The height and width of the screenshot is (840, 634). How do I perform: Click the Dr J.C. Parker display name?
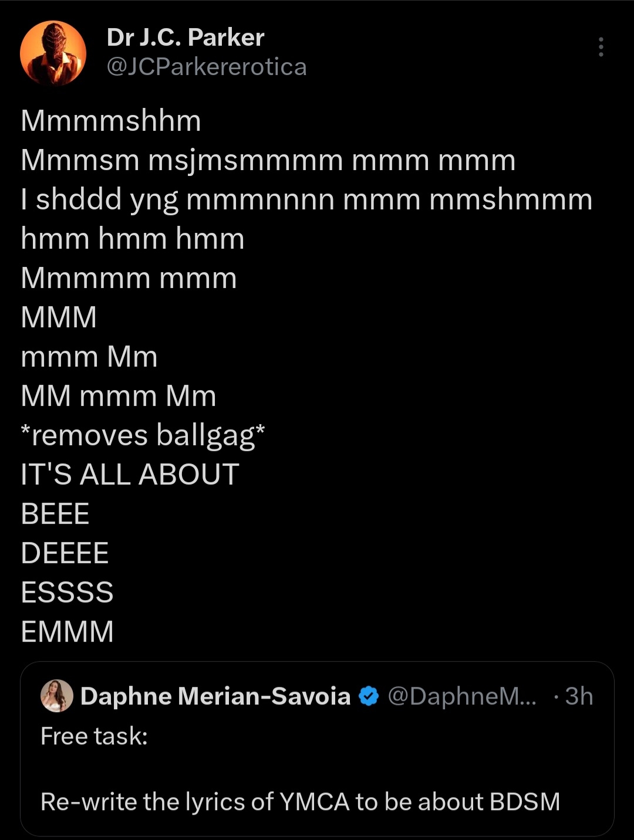pos(186,38)
